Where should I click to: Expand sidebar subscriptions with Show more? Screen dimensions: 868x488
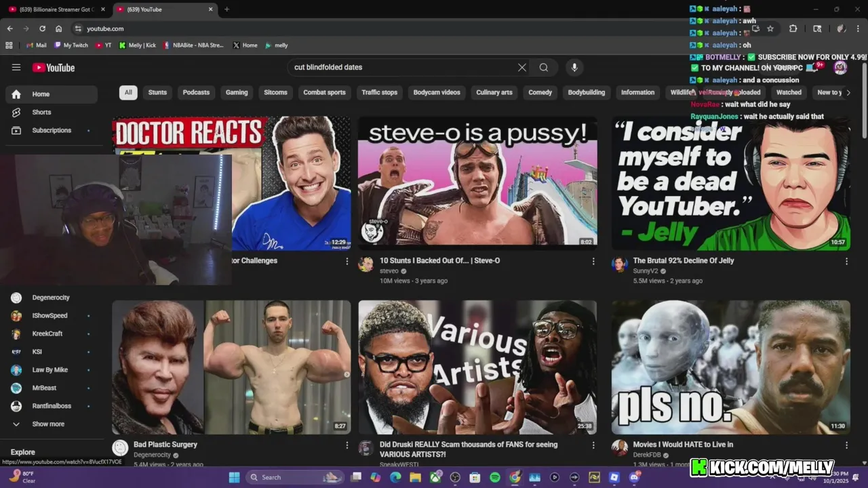(x=51, y=424)
